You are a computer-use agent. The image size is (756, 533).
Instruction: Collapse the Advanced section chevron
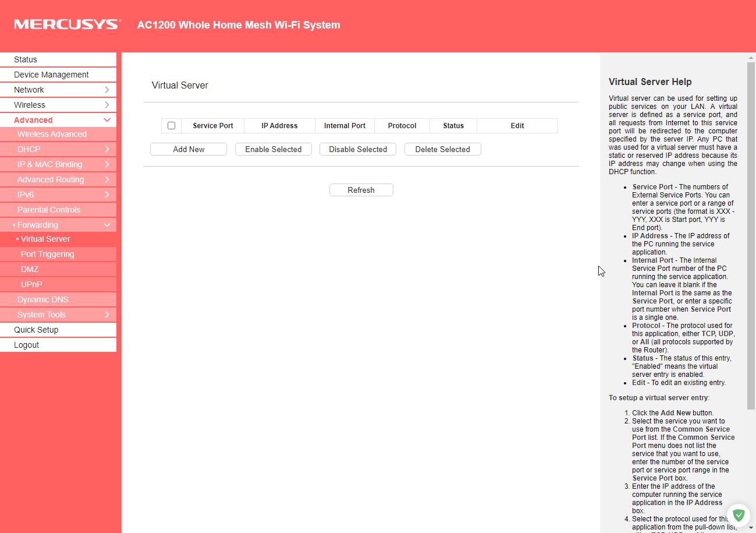click(107, 120)
